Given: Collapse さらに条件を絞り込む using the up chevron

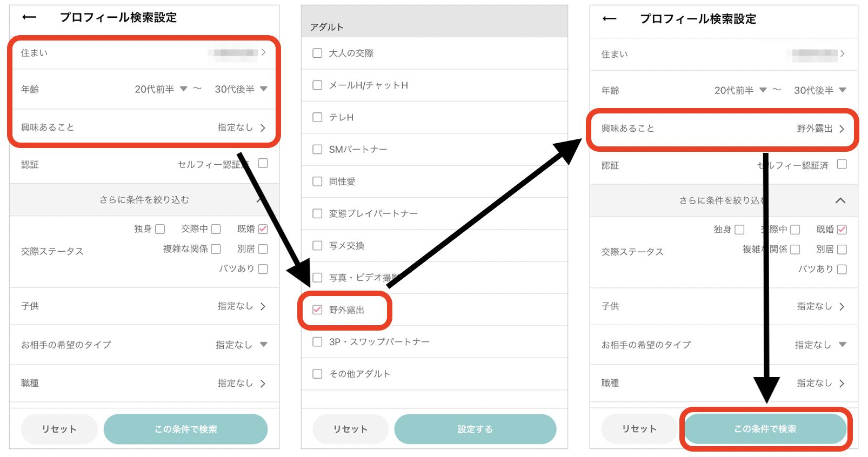Looking at the screenshot, I should coord(840,200).
